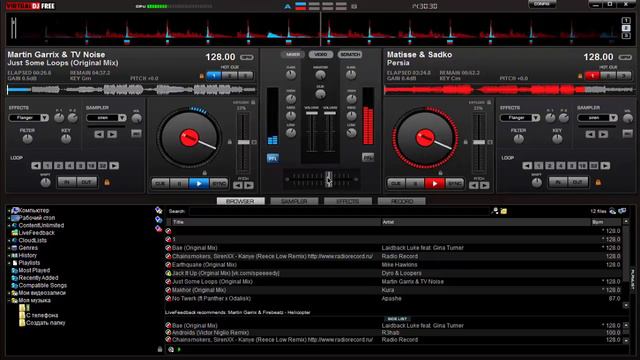Switch to the BROWSER tab
This screenshot has width=640, height=360.
(240, 201)
